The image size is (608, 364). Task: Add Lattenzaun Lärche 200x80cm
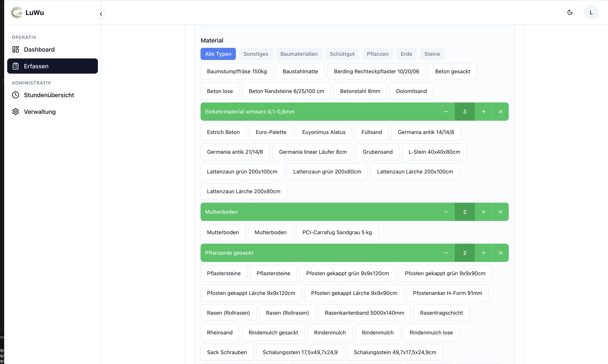tap(243, 191)
